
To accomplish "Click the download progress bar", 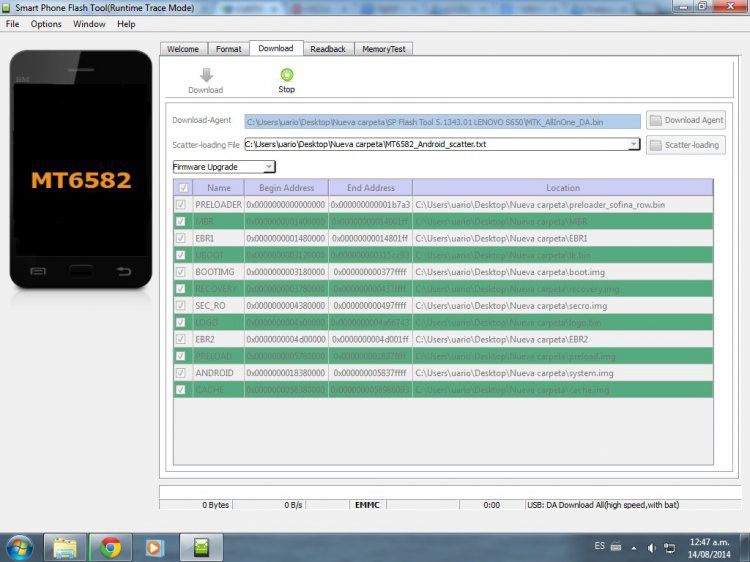I will pos(450,492).
